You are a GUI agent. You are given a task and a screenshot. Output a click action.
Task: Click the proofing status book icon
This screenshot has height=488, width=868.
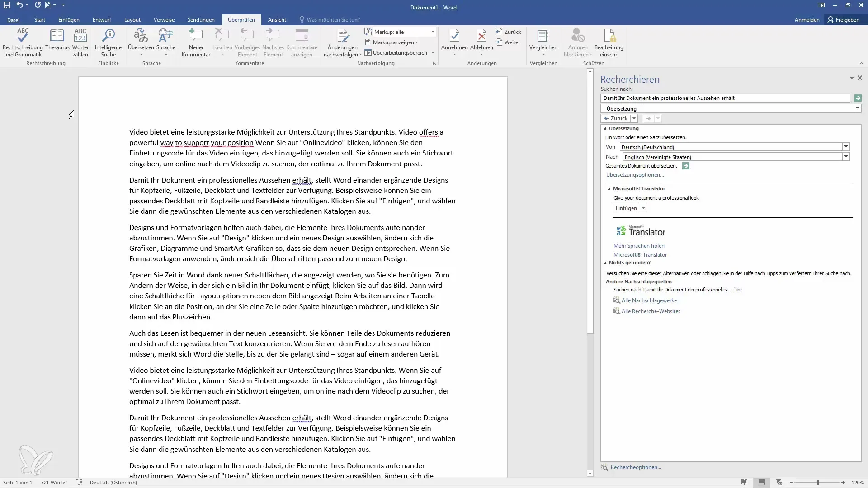tap(79, 483)
